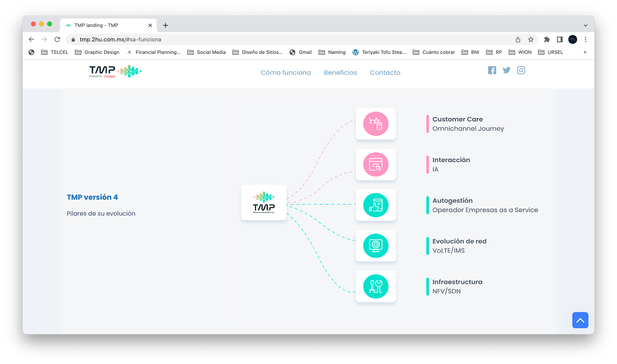The image size is (617, 364).
Task: Go to Cómo funciona section
Action: click(286, 73)
